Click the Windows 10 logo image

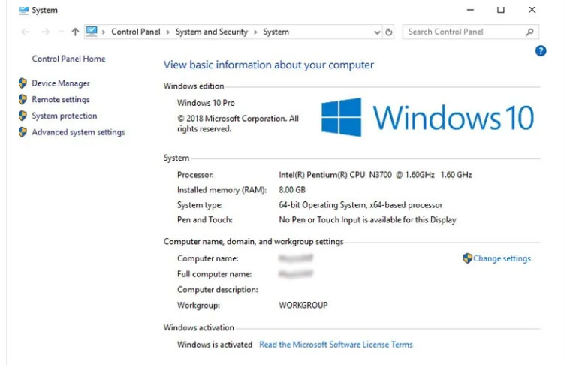[427, 117]
